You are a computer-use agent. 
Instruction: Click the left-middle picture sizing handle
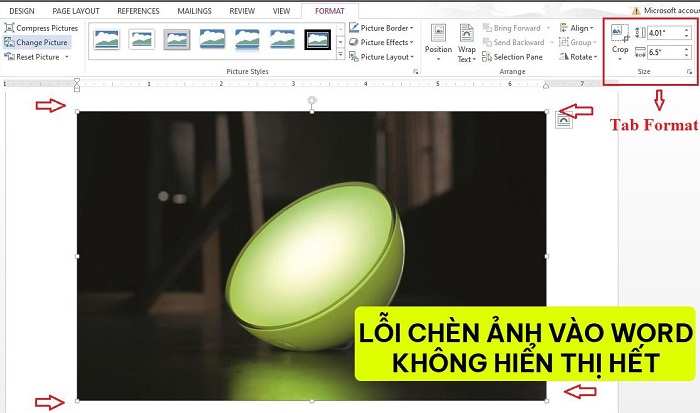click(77, 256)
